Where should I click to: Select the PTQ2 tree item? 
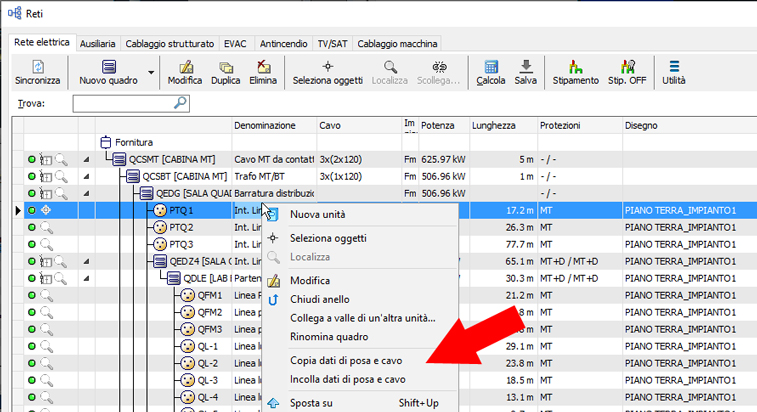174,227
